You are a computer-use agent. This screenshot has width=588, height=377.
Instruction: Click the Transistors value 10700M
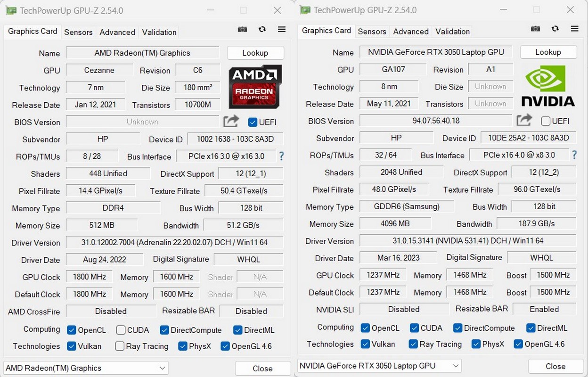click(x=197, y=105)
